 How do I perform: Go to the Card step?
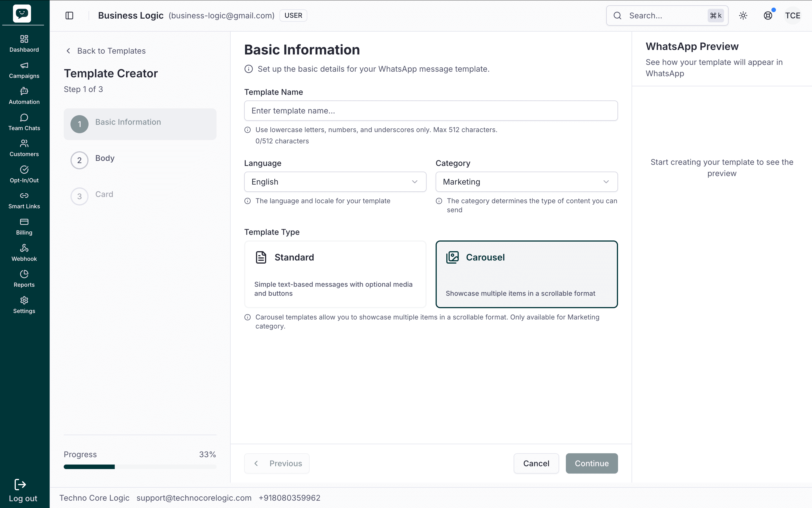pos(140,196)
